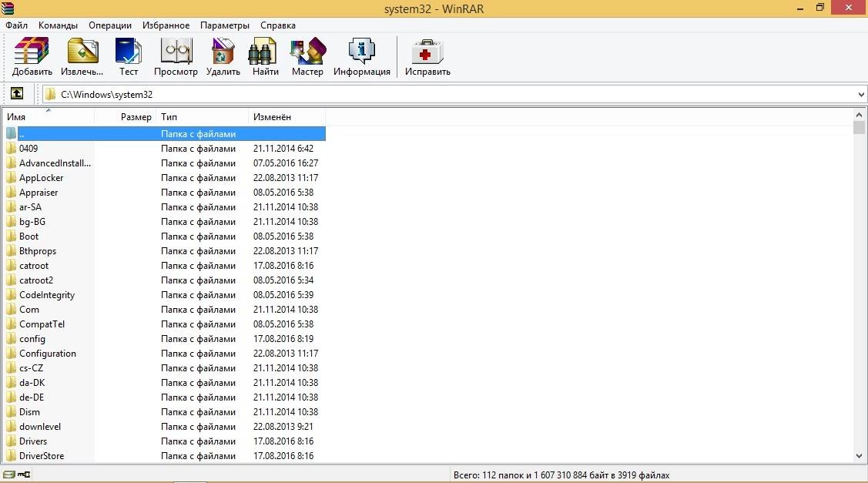The height and width of the screenshot is (483, 868).
Task: Click the vertical scrollbar thumb
Action: pyautogui.click(x=859, y=129)
